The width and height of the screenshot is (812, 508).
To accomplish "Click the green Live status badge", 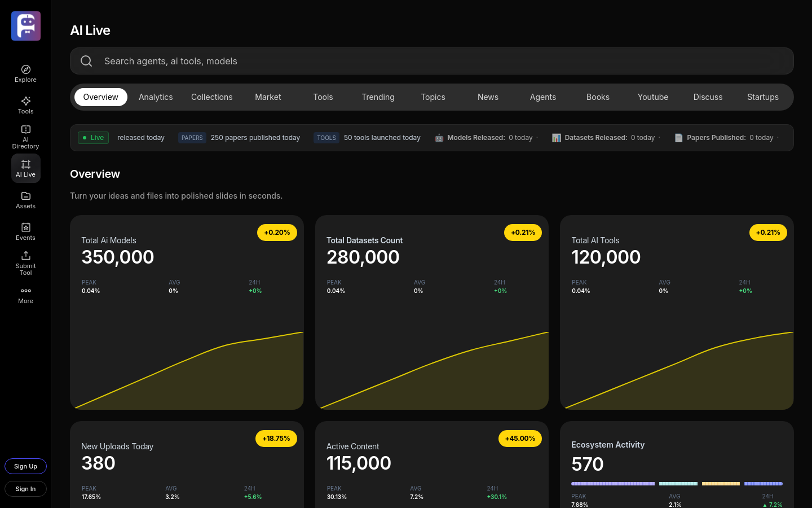I will coord(93,138).
